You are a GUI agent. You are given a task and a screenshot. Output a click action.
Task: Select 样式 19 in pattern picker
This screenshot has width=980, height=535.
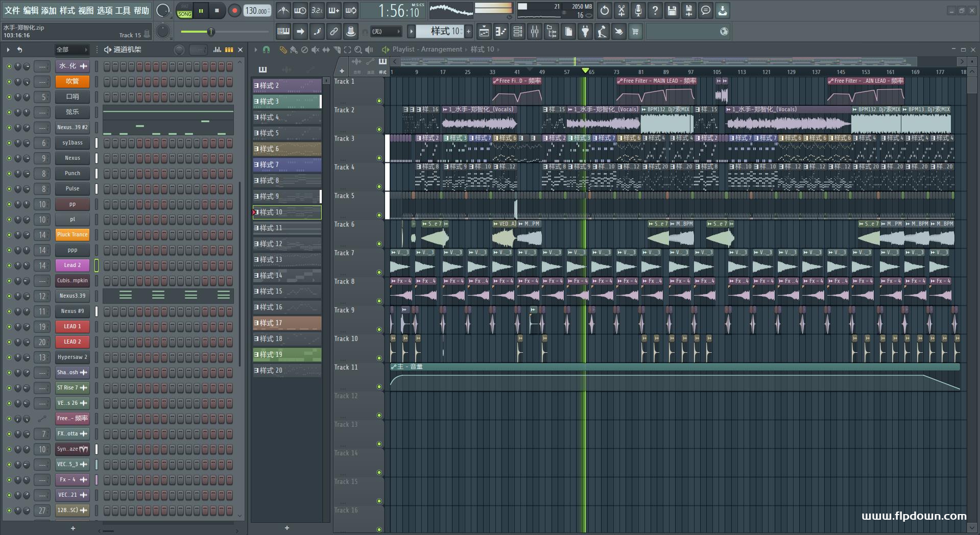[287, 355]
